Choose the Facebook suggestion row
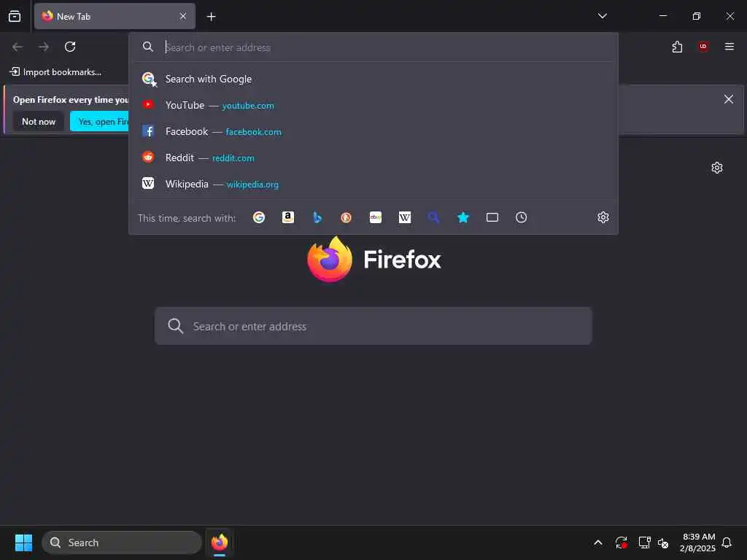 pyautogui.click(x=373, y=131)
